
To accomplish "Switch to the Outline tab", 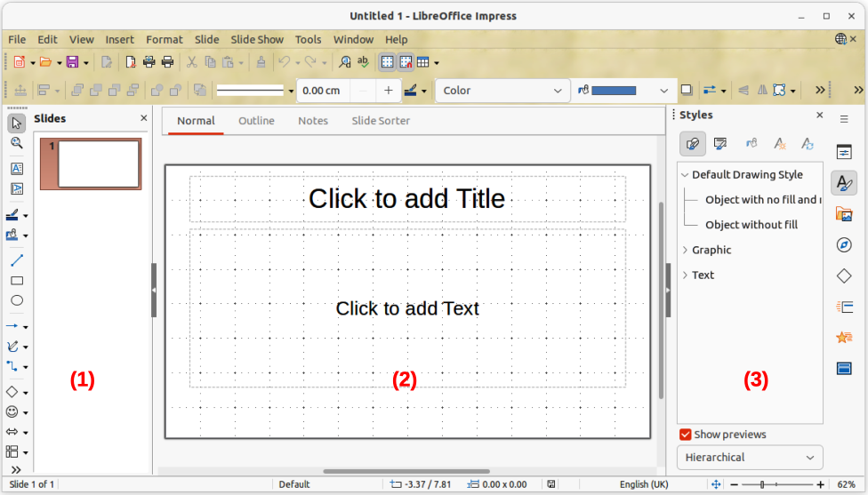I will (256, 121).
